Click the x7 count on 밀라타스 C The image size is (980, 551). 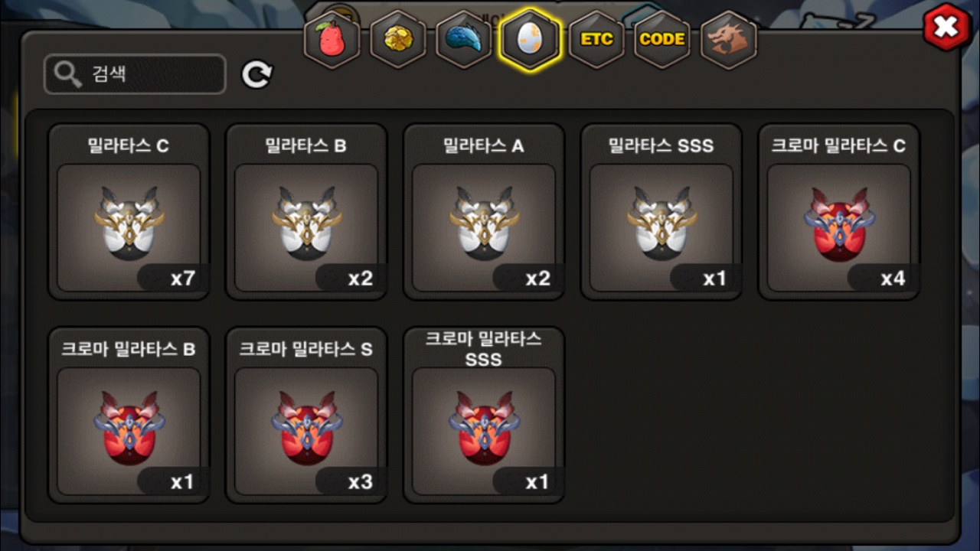click(x=183, y=279)
